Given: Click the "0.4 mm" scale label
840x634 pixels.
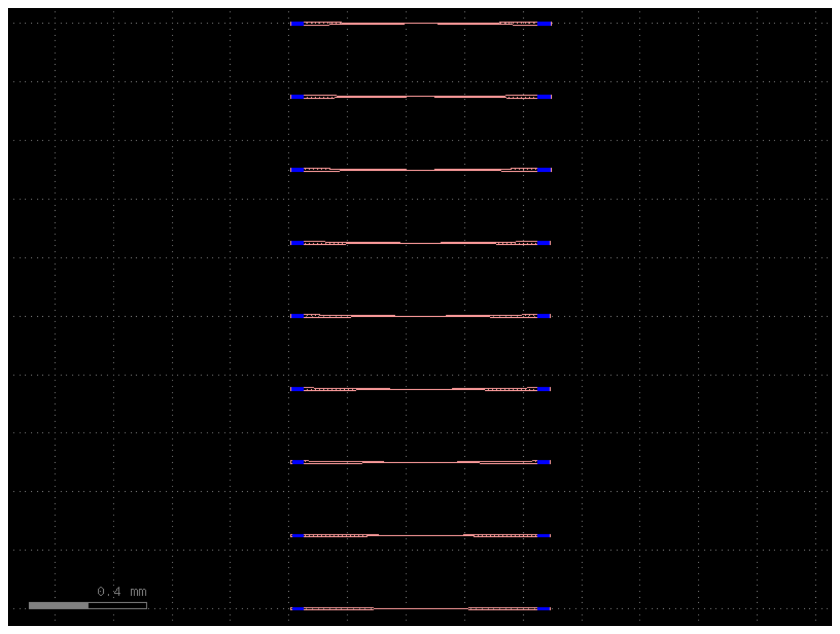Looking at the screenshot, I should 122,592.
